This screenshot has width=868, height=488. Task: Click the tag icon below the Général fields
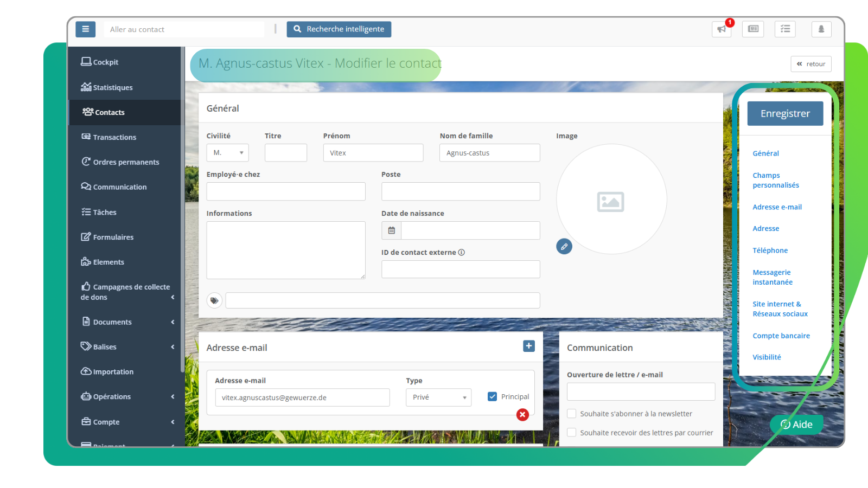click(x=214, y=300)
